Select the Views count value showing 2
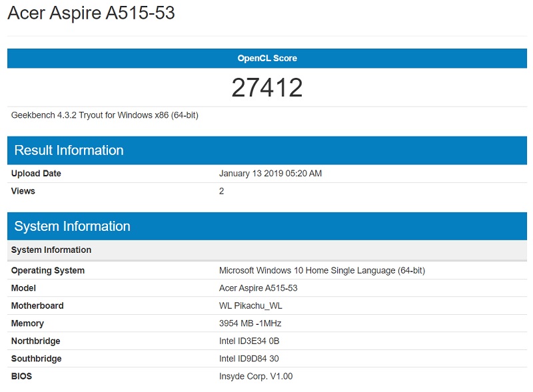 tap(221, 191)
